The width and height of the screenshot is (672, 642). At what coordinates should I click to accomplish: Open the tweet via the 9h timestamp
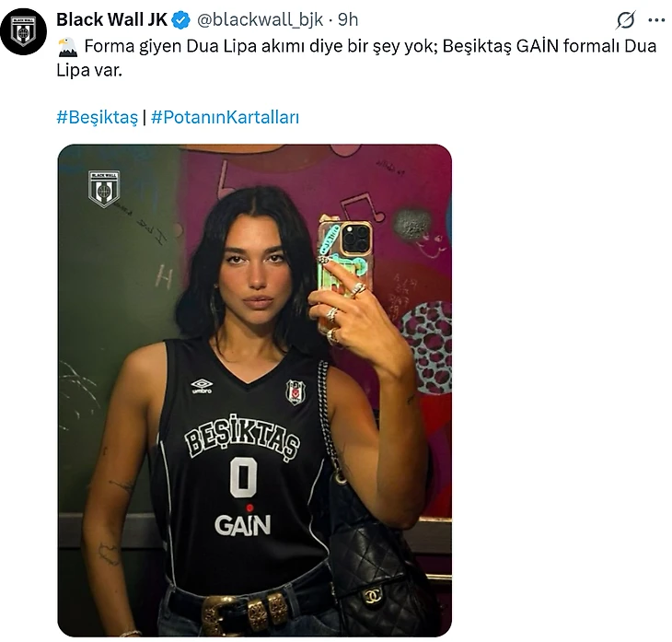(x=348, y=19)
